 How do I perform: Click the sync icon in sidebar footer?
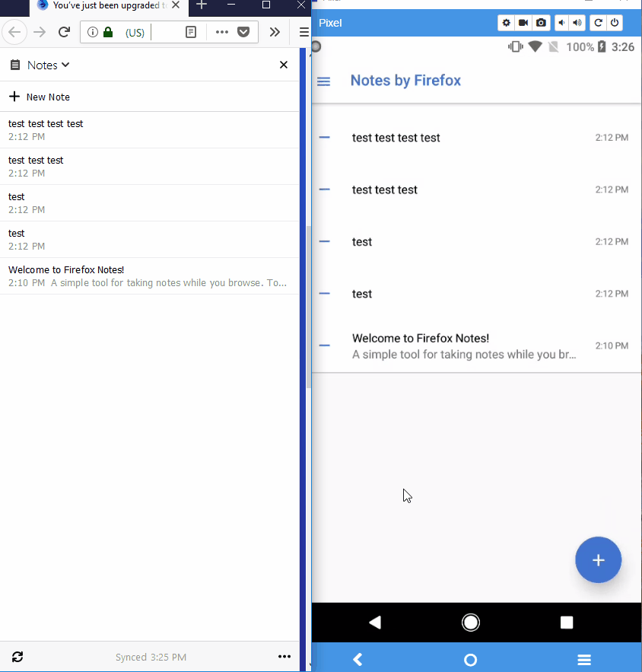(x=17, y=657)
